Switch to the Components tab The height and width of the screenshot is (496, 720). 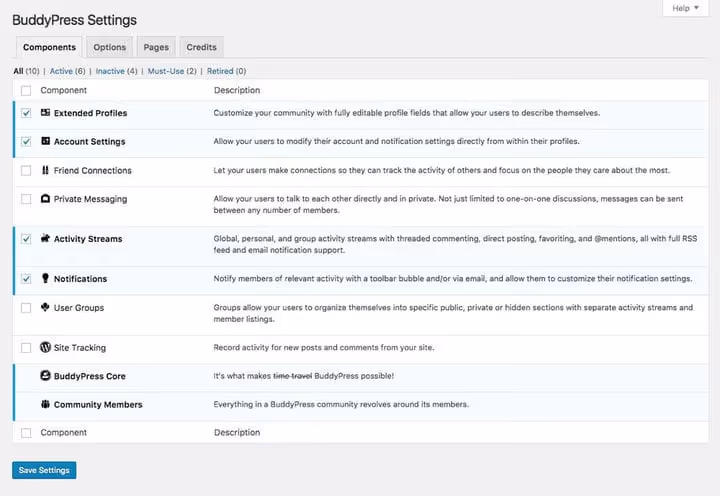point(49,47)
